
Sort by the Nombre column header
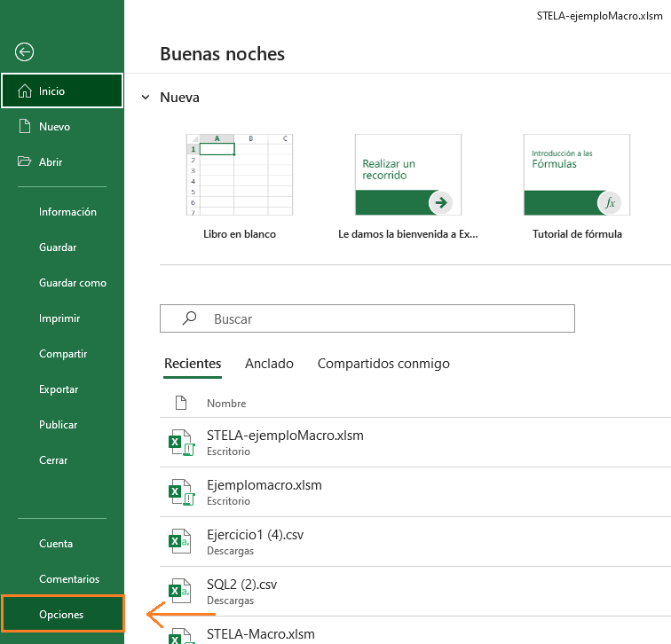click(226, 404)
